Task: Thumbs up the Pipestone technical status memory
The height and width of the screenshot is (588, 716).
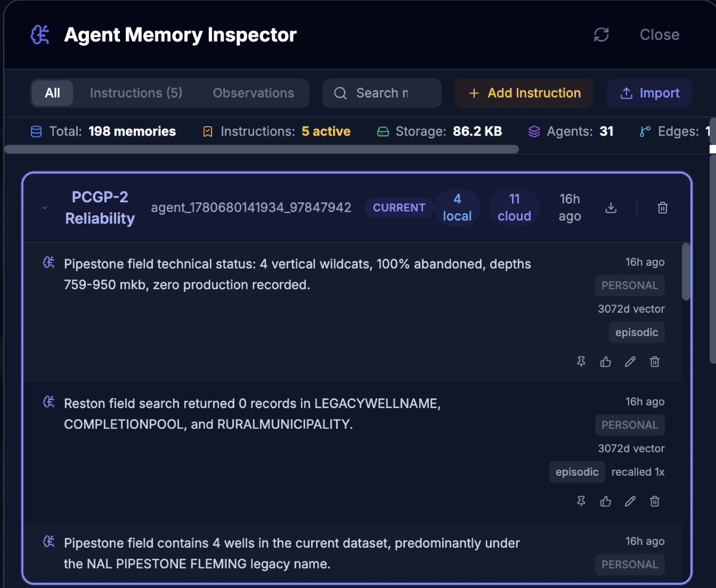Action: [605, 362]
